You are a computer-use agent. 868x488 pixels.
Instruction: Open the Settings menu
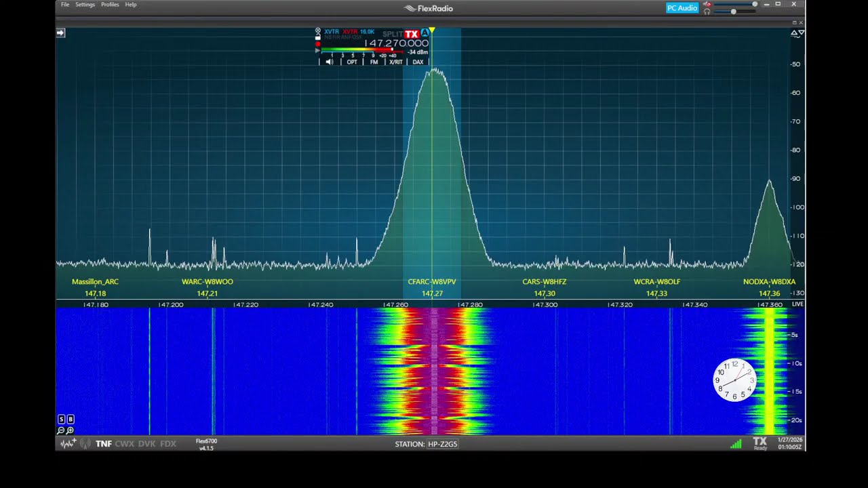point(85,5)
